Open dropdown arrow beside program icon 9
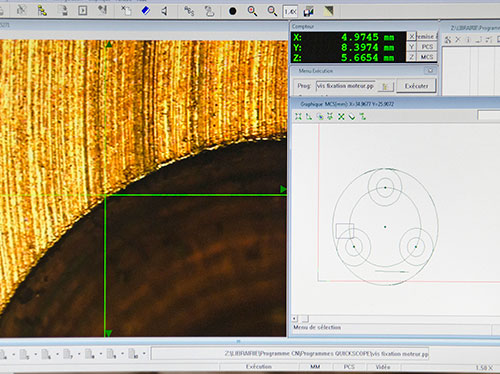 click(x=122, y=354)
